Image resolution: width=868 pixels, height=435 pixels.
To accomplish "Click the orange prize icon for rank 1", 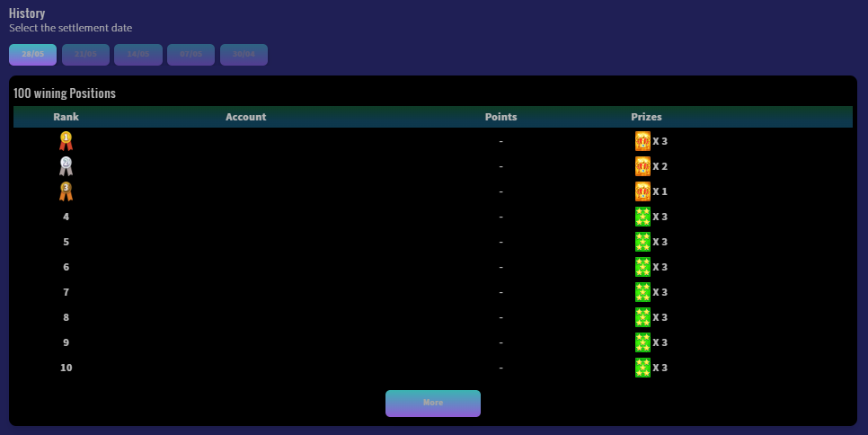I will pyautogui.click(x=642, y=141).
